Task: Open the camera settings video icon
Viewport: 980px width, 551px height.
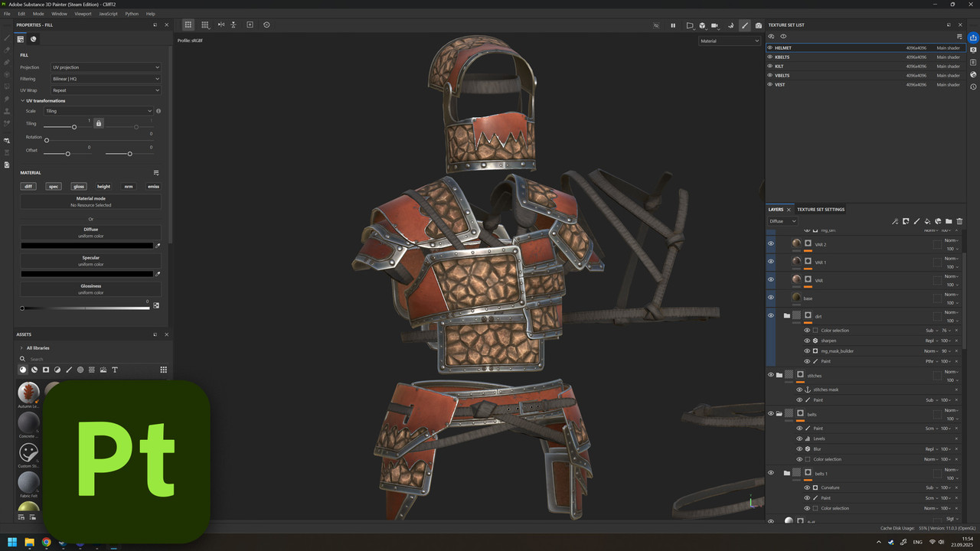Action: [715, 25]
